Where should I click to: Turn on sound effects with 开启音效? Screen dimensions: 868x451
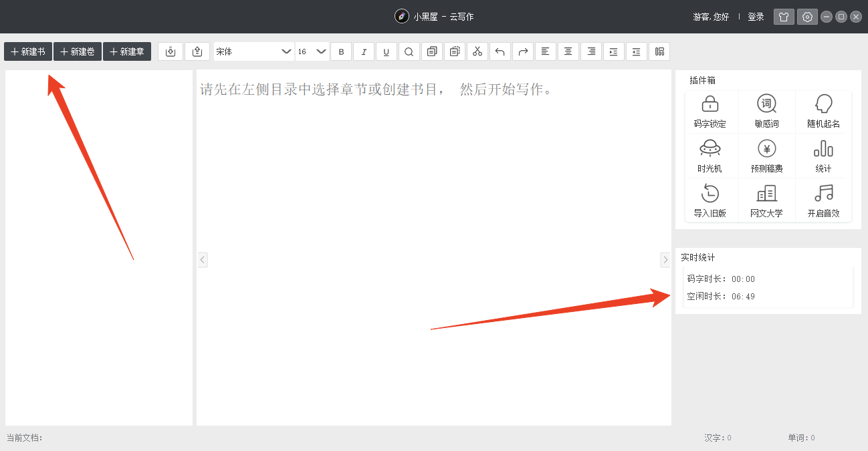tap(823, 200)
